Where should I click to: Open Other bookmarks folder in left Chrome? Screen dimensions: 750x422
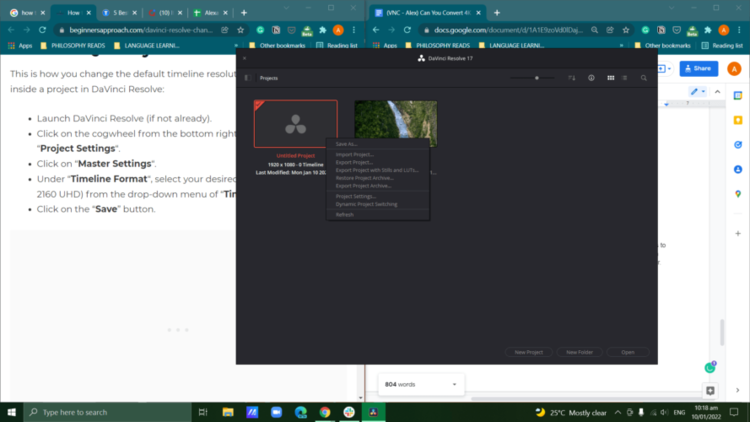click(277, 45)
